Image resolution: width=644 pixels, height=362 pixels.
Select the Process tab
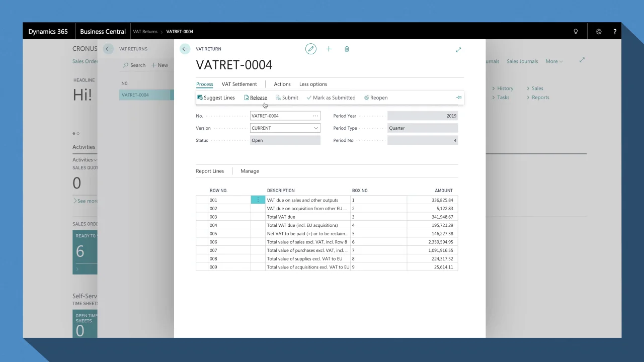coord(205,84)
